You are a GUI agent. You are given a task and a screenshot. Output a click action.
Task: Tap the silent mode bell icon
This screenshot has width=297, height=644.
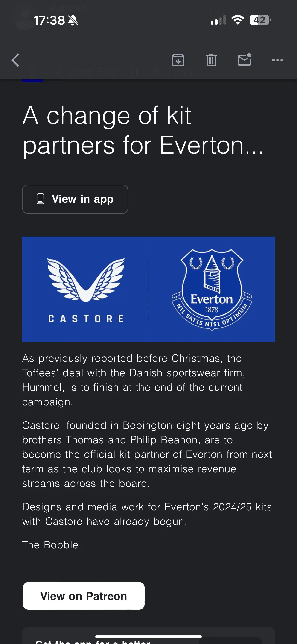click(73, 20)
